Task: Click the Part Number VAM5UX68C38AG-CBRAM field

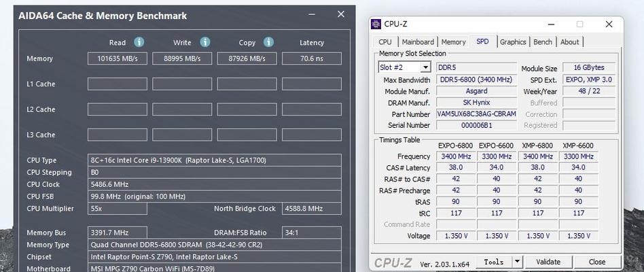Action: click(476, 114)
